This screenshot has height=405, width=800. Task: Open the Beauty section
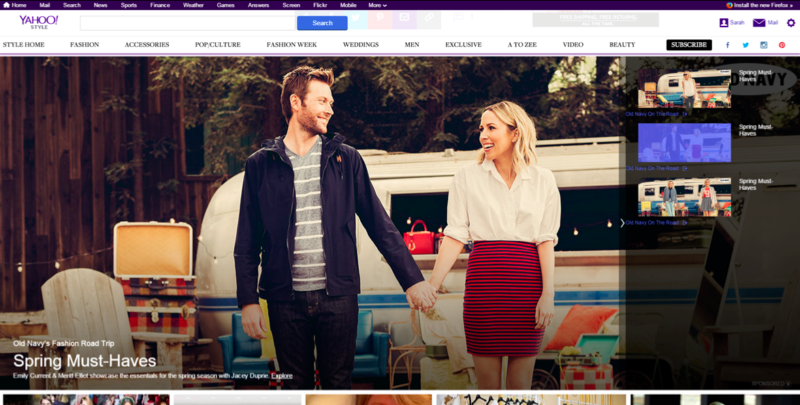tap(622, 45)
